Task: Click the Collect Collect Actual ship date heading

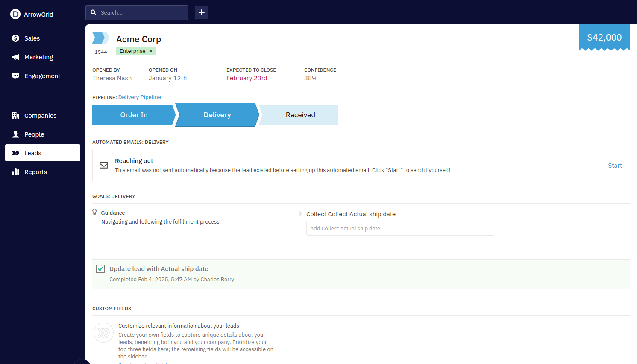Action: point(351,214)
